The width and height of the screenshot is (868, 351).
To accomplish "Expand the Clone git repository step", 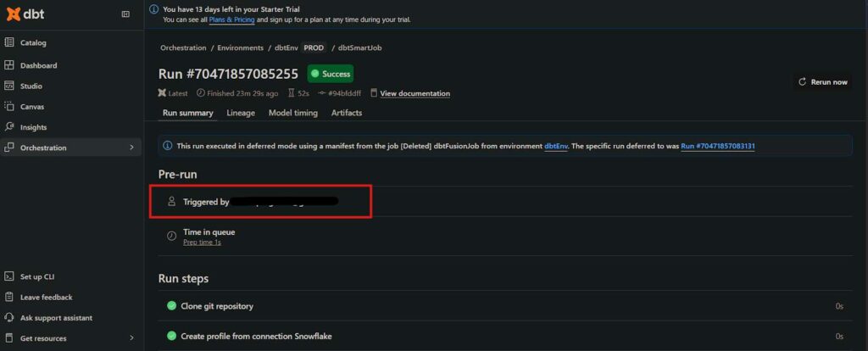I will point(217,306).
